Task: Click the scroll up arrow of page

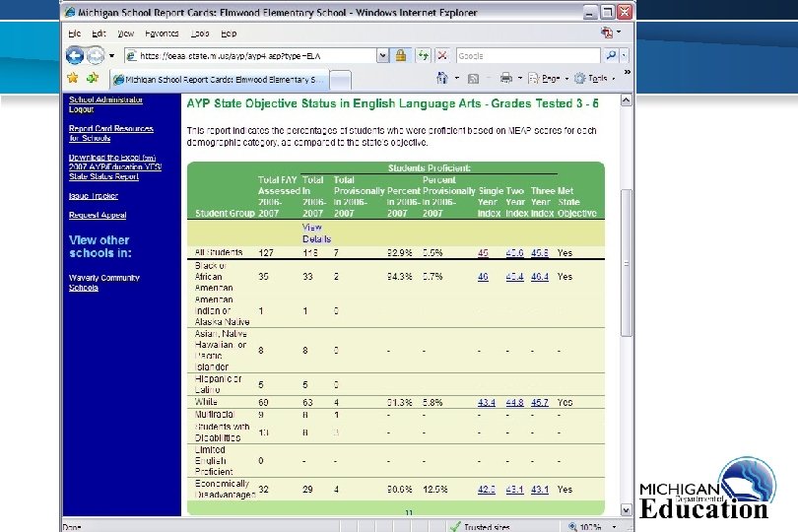Action: 627,100
